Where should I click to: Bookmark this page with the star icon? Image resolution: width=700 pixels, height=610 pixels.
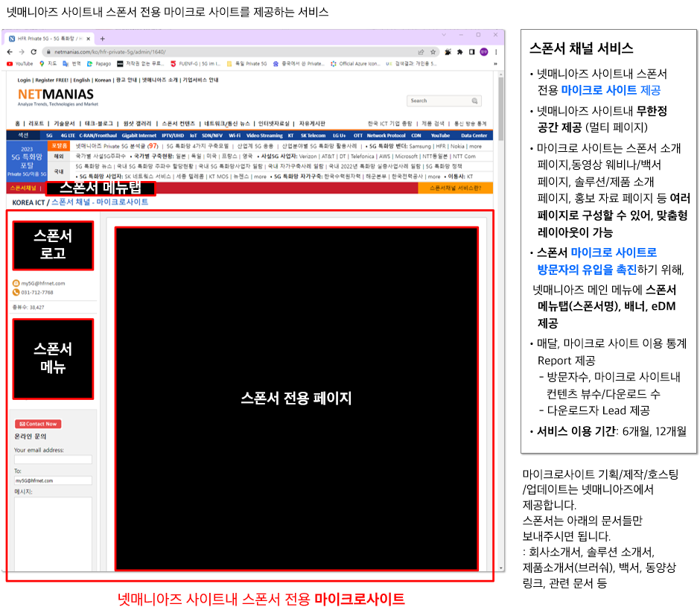click(x=433, y=52)
